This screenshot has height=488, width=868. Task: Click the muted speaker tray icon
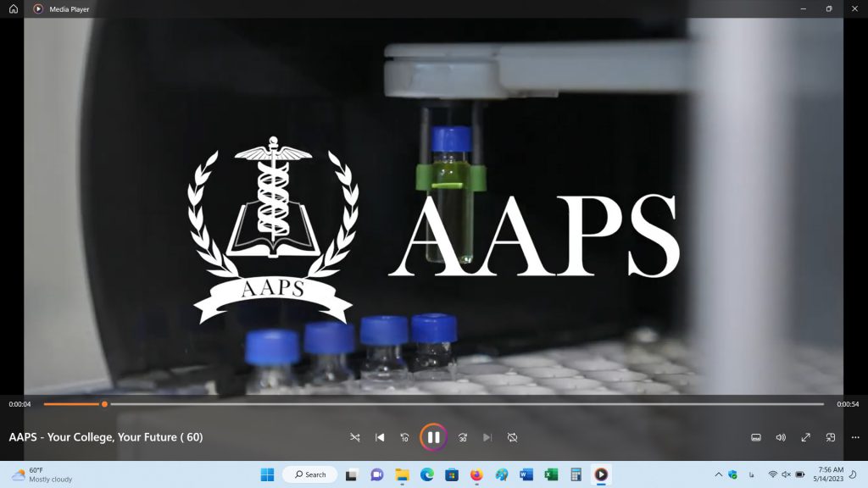(x=786, y=474)
